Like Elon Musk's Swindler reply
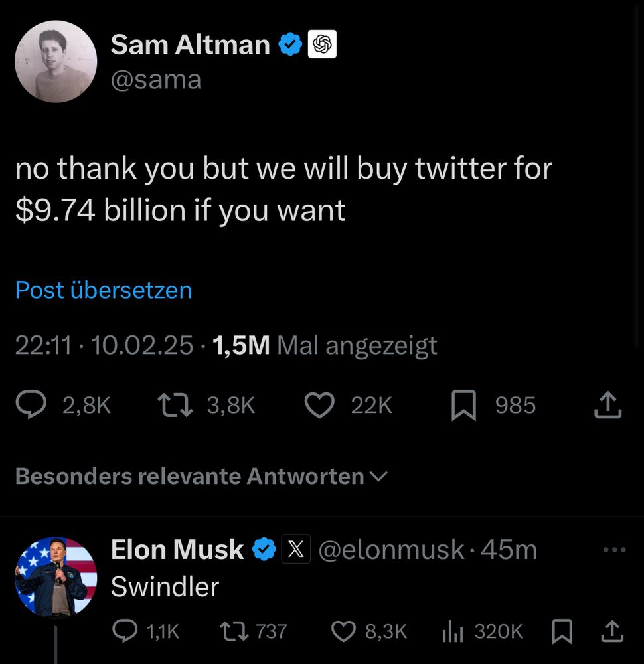The height and width of the screenshot is (664, 644). pos(343,631)
